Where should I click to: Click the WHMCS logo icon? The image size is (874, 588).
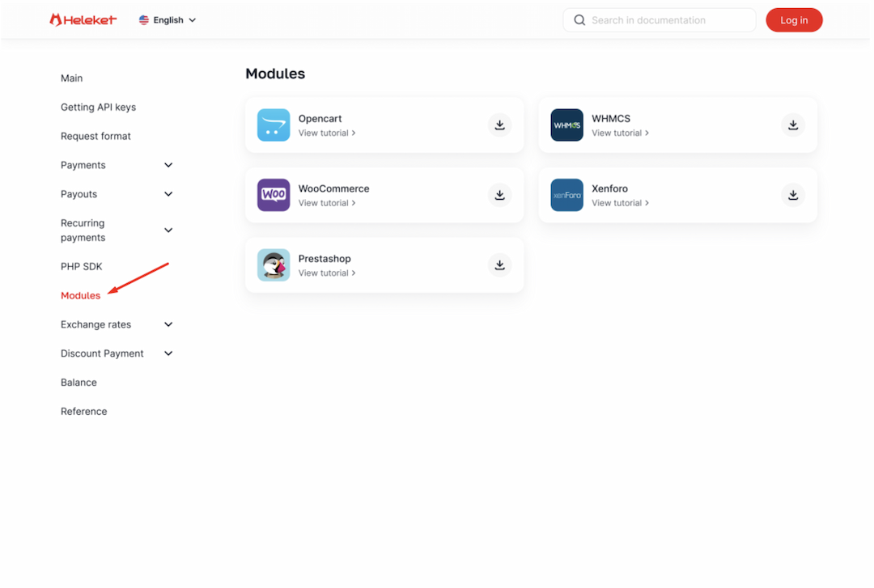pyautogui.click(x=566, y=125)
